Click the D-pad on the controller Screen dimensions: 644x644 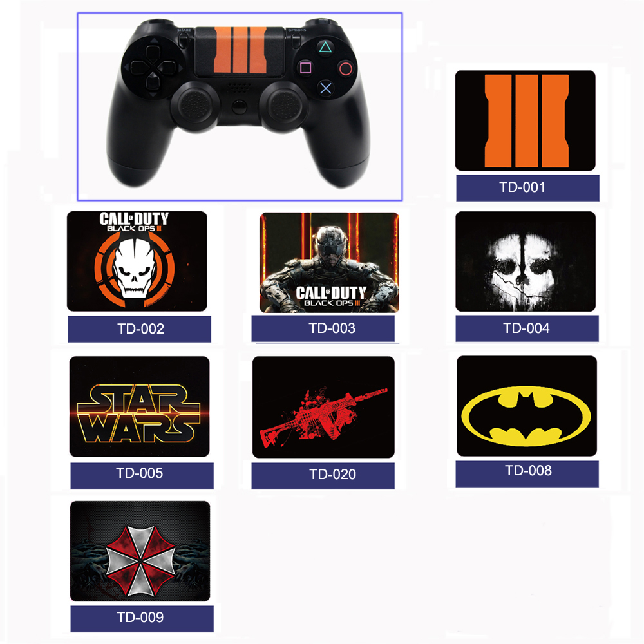pos(153,68)
